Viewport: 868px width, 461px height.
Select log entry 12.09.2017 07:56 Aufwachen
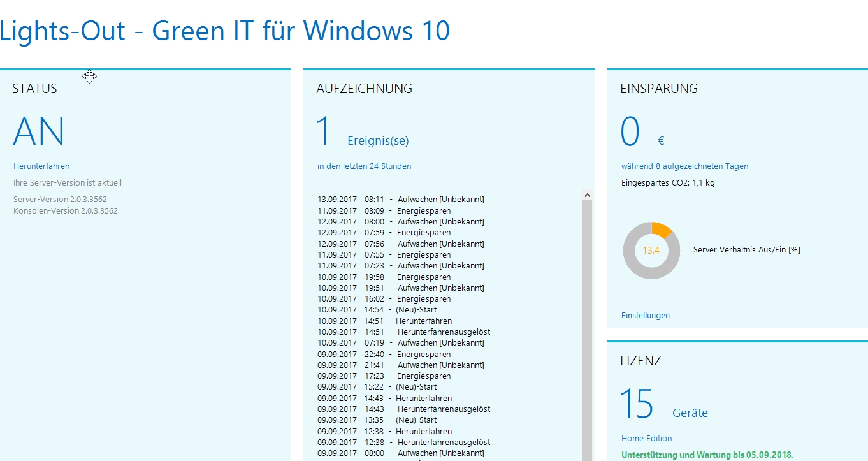[401, 244]
